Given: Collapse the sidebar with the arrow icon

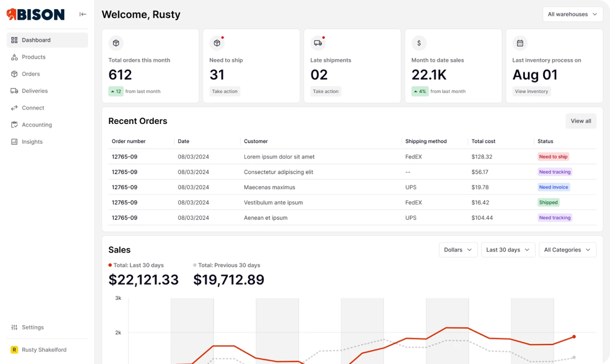Looking at the screenshot, I should click(x=83, y=14).
